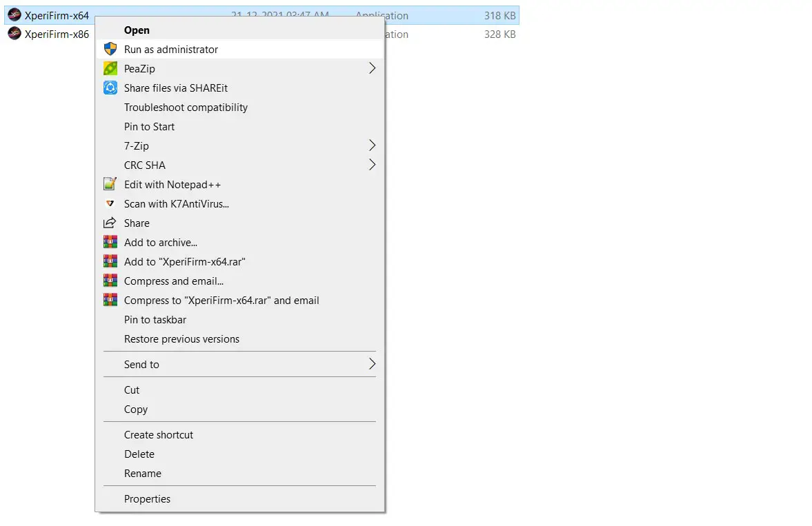Viewport: 812px width, 526px height.
Task: Expand the PeaZip submenu arrow
Action: pos(372,68)
